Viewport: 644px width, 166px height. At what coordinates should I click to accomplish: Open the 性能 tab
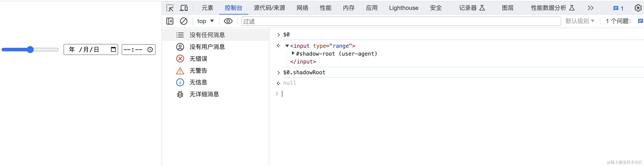point(326,8)
